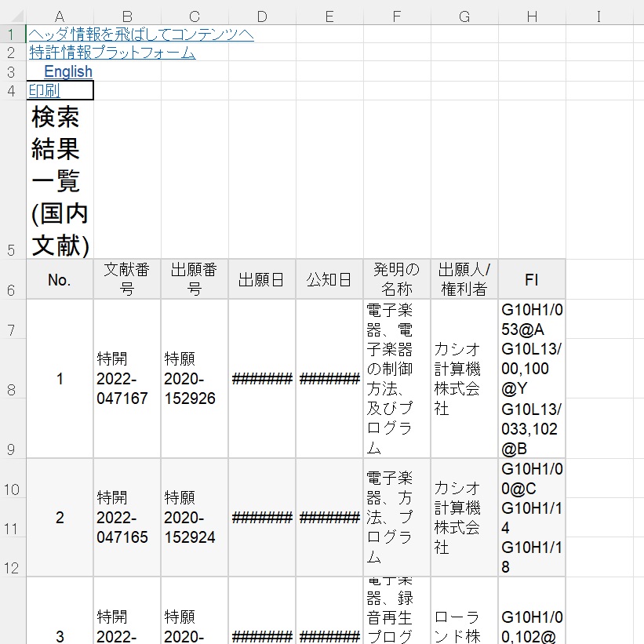Click the 発明の名称 header cell

coord(397,279)
